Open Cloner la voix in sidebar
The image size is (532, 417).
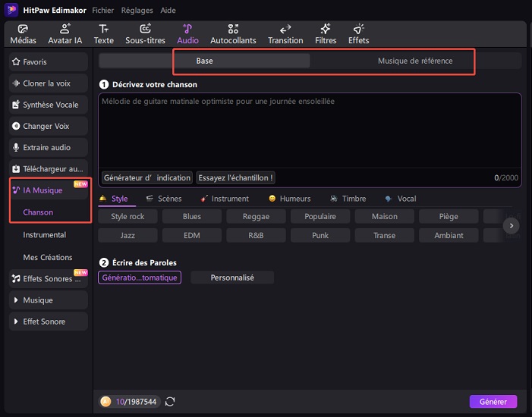click(50, 83)
